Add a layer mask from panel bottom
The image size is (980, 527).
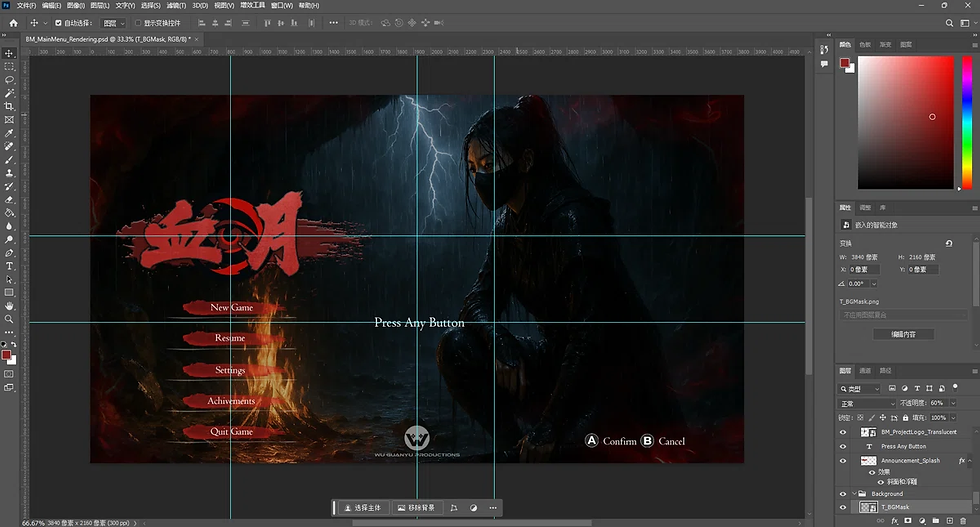[908, 520]
